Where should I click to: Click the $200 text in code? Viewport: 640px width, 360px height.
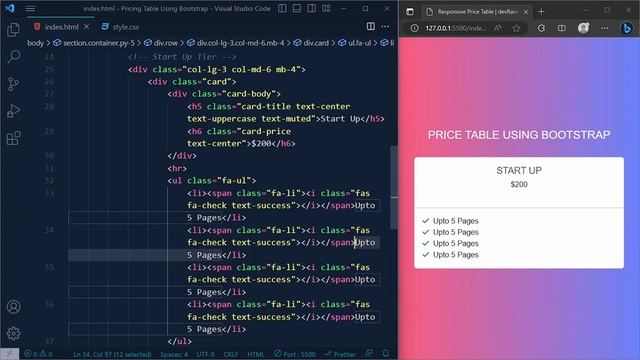click(x=261, y=144)
